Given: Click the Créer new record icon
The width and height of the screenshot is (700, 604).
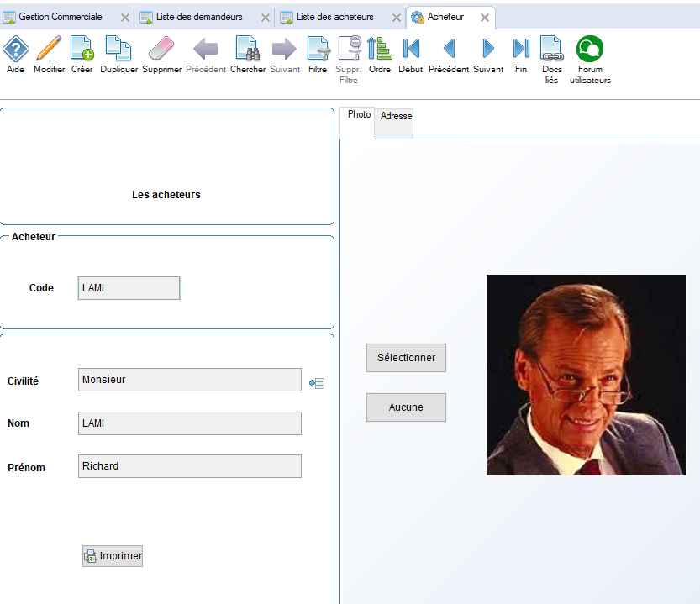Looking at the screenshot, I should pyautogui.click(x=82, y=48).
